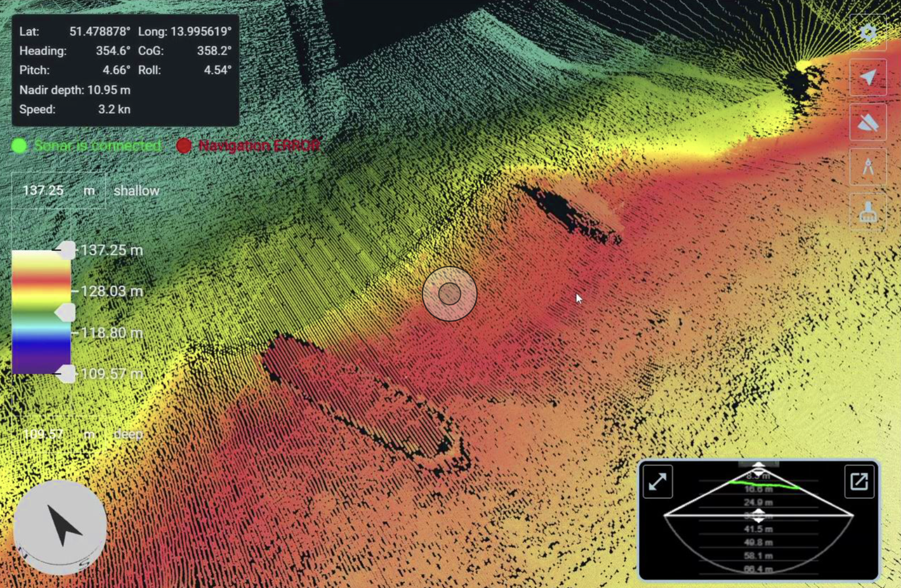Screen dimensions: 901x588
Task: Click the CoG 358.2° value
Action: pos(214,51)
